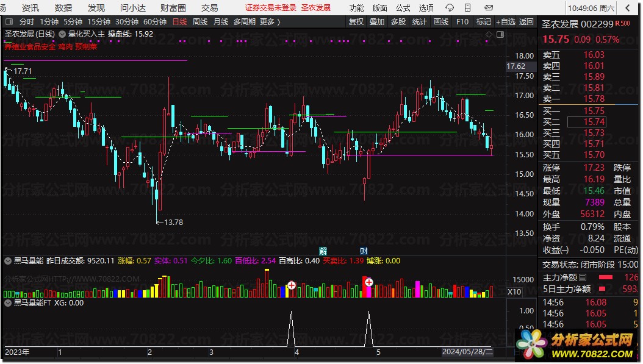Click the 画线 drawing button
The image size is (643, 364).
click(441, 22)
